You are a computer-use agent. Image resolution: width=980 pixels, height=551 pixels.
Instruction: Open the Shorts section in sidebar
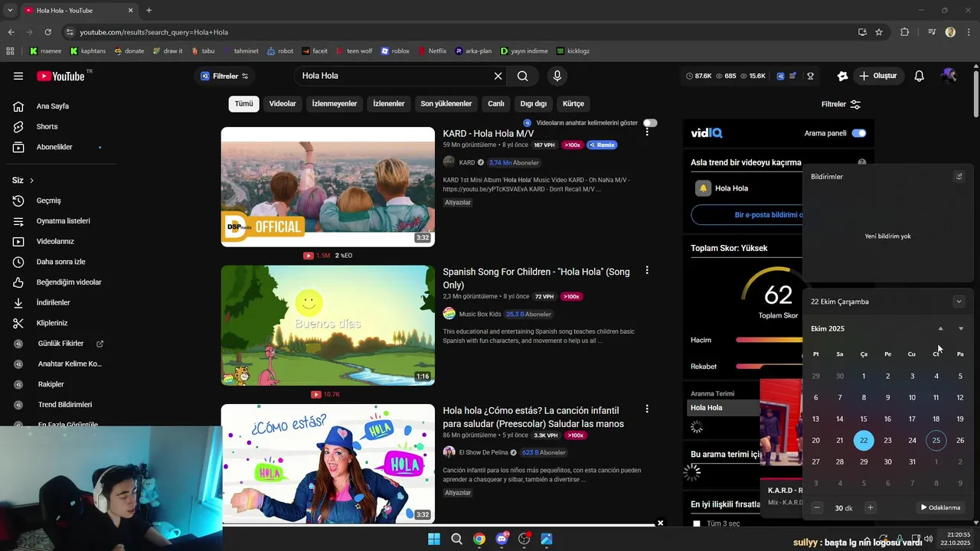(47, 126)
